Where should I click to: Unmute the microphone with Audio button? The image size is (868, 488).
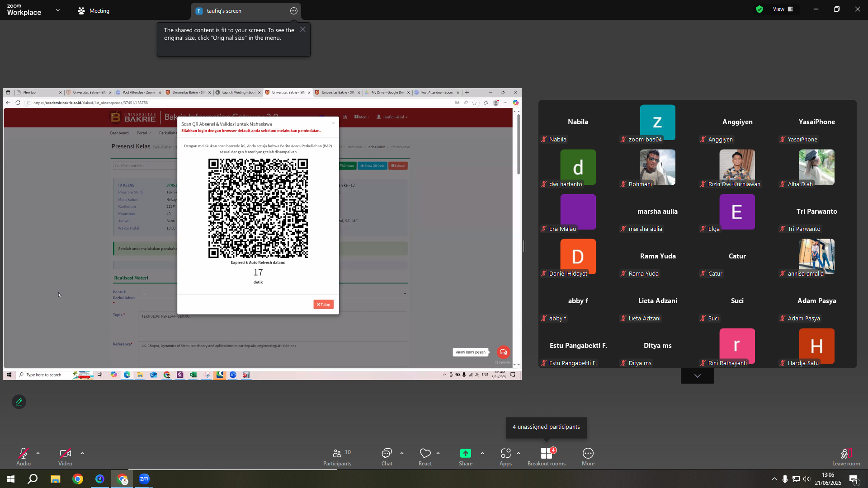pyautogui.click(x=24, y=457)
